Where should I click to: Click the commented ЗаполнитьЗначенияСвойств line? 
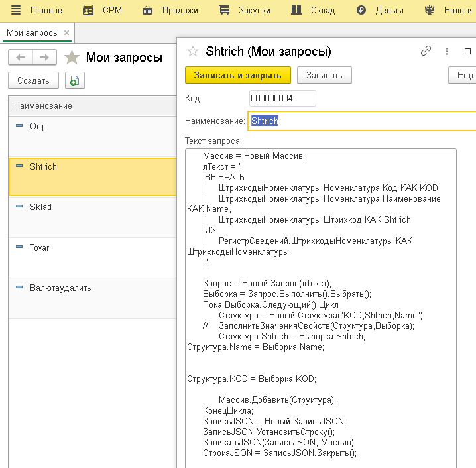(x=308, y=325)
